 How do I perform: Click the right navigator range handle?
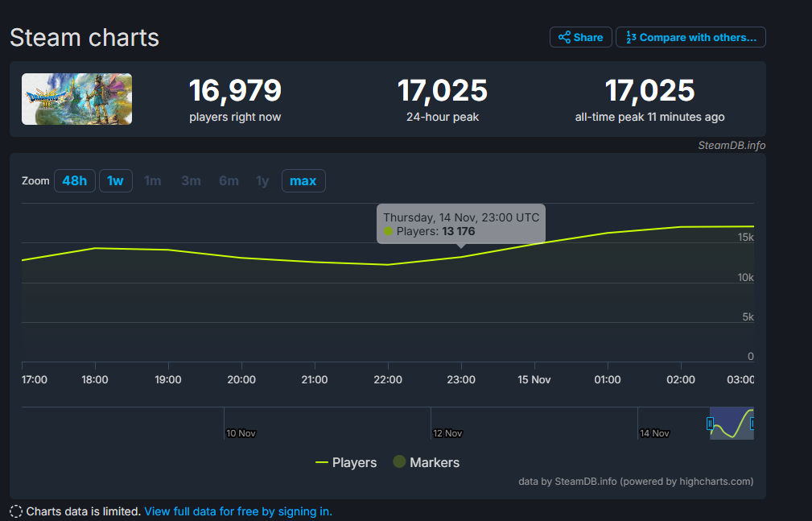(752, 424)
